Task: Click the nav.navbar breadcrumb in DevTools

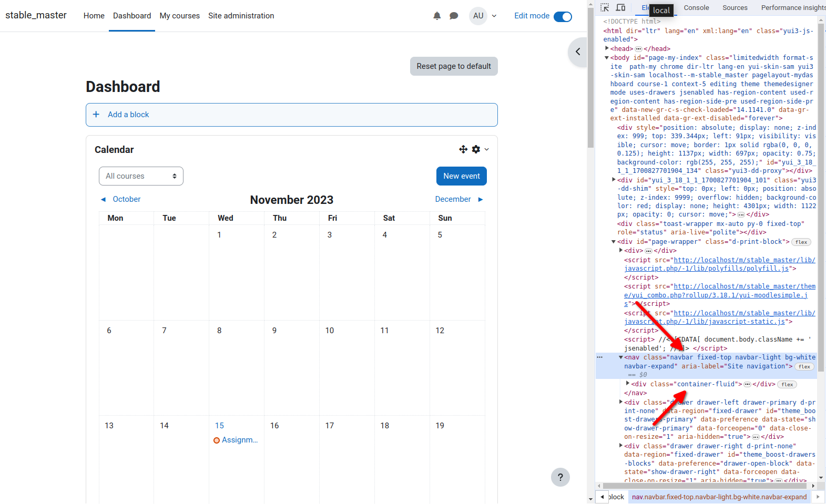Action: [x=719, y=497]
